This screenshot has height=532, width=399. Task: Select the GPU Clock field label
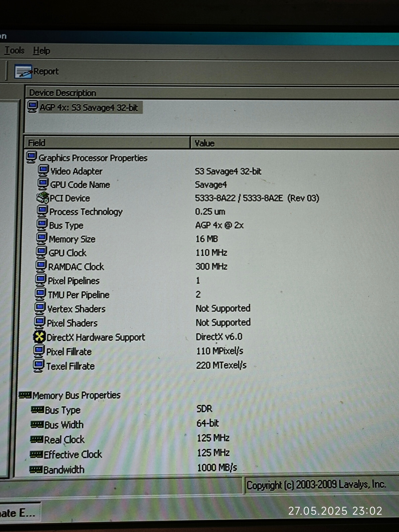pyautogui.click(x=67, y=253)
